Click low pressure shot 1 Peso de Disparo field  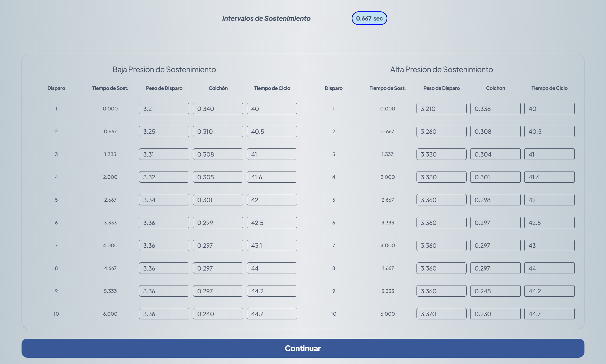coord(164,109)
